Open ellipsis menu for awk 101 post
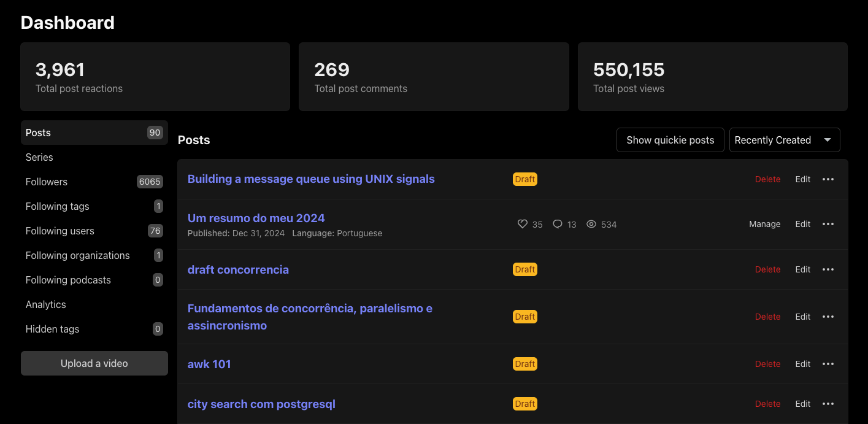 [x=828, y=364]
